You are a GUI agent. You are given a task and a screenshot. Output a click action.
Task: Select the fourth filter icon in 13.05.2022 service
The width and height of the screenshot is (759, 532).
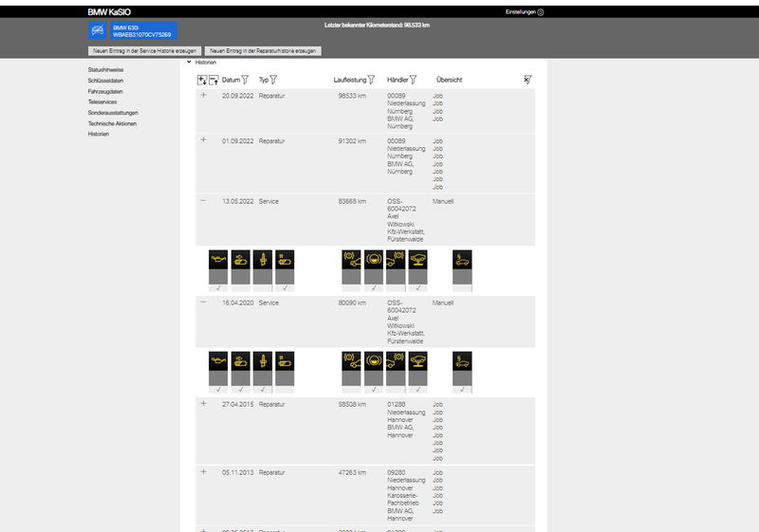click(x=285, y=260)
